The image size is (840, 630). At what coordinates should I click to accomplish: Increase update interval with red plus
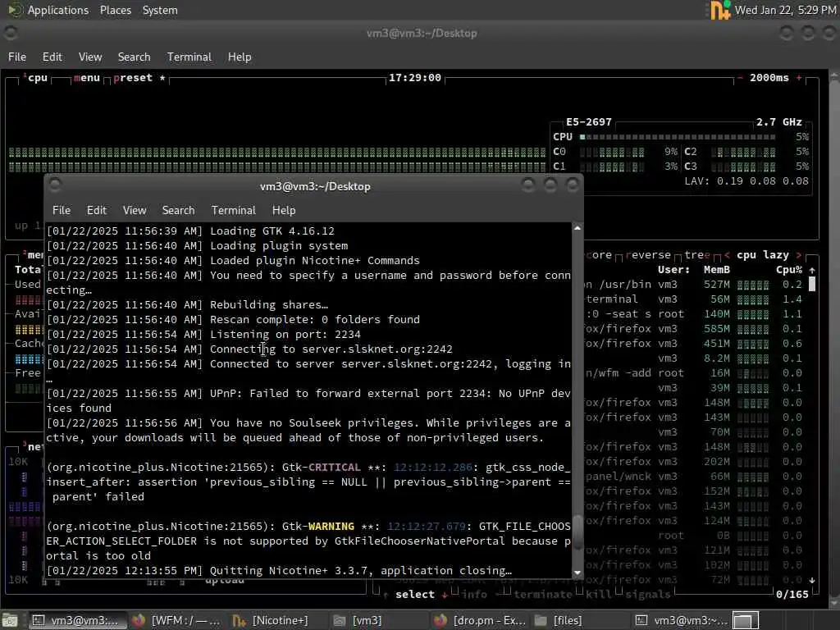click(799, 78)
